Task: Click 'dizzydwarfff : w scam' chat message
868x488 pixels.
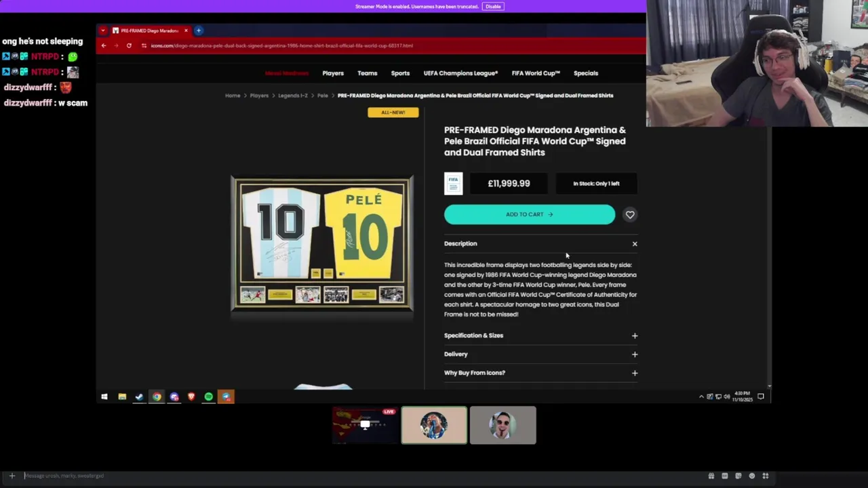Action: point(45,103)
